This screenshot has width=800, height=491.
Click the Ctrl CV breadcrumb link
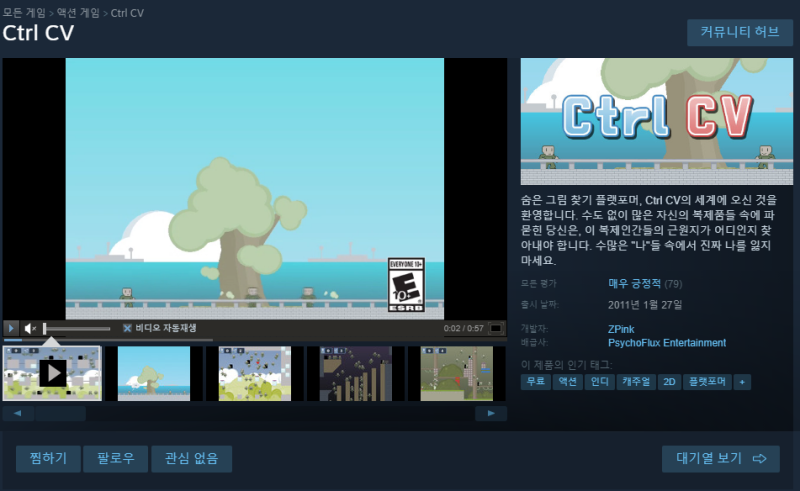coord(127,13)
